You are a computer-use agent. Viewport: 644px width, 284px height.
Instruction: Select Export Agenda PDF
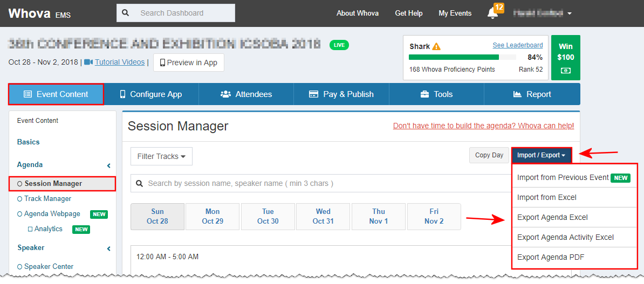click(574, 257)
